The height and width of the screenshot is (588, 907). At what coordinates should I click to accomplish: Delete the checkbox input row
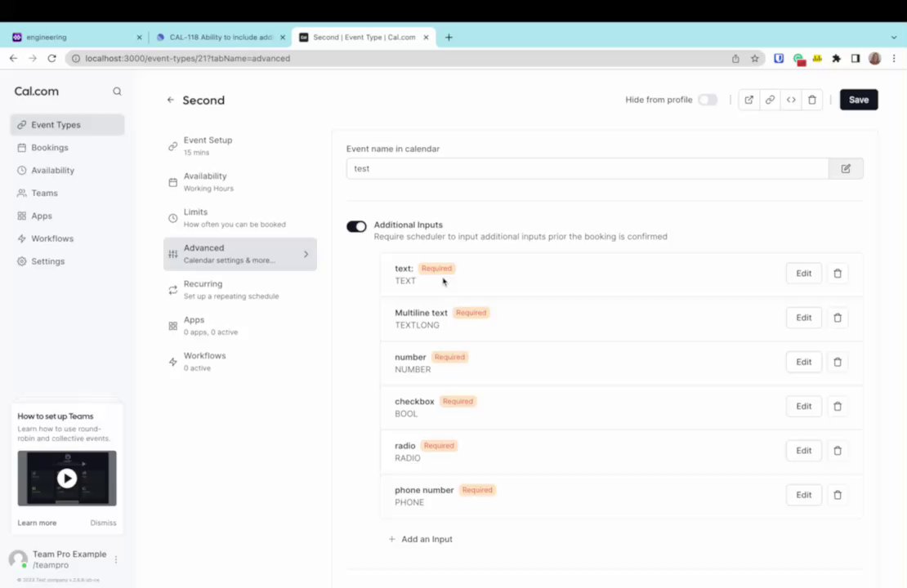(x=837, y=407)
